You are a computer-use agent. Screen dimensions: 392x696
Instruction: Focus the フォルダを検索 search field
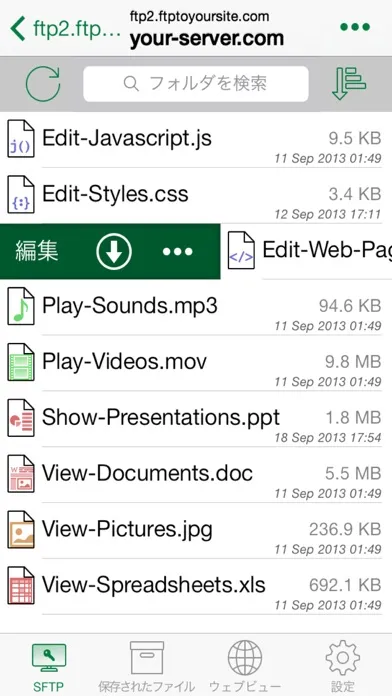coord(196,84)
